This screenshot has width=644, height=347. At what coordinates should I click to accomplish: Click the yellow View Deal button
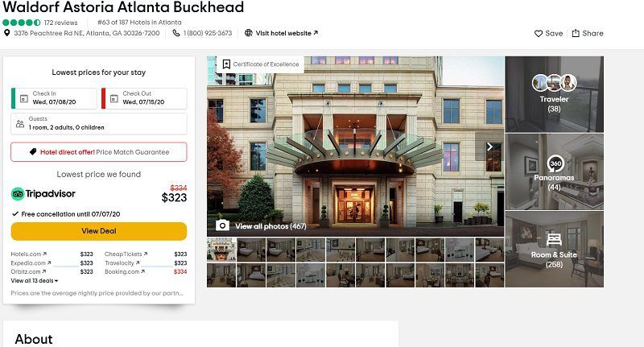[x=98, y=231]
